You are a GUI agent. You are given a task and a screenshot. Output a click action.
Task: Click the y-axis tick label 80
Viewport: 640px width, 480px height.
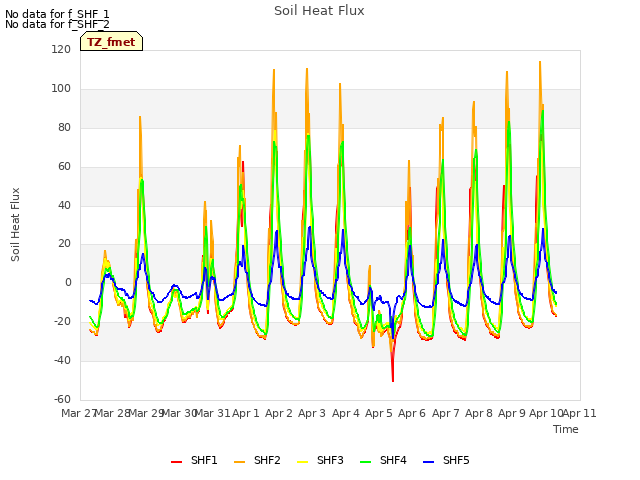64,128
